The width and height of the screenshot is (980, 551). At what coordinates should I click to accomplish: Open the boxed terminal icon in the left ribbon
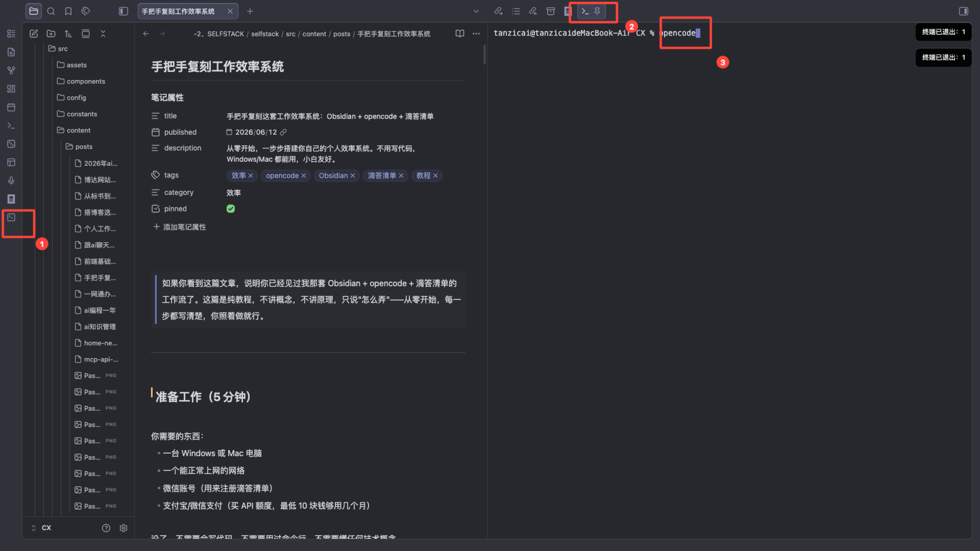tap(11, 217)
